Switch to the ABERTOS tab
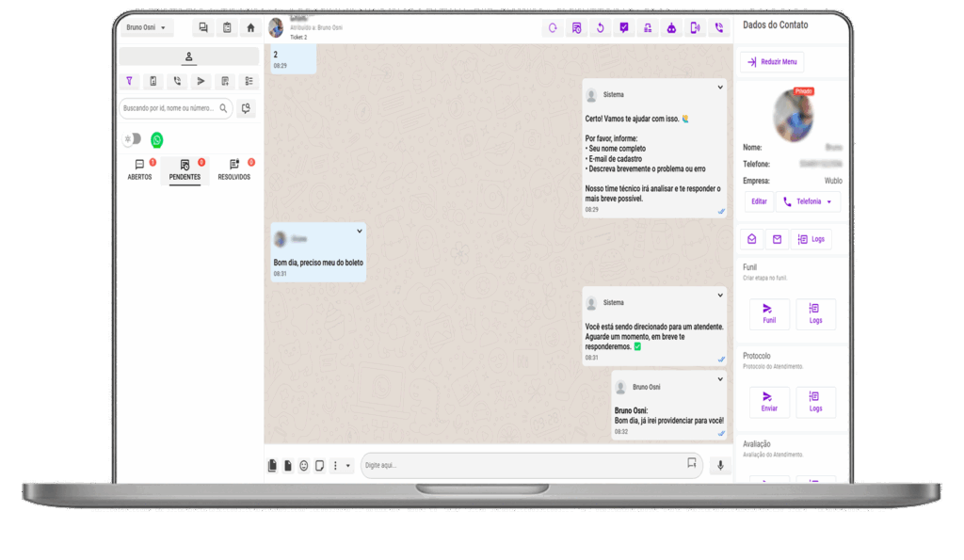 tap(139, 170)
